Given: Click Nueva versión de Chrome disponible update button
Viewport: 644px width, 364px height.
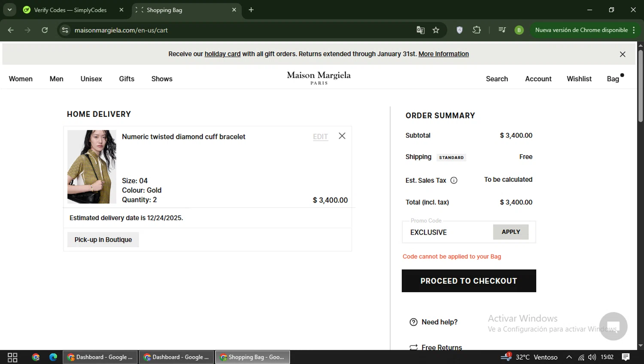Looking at the screenshot, I should pos(581,30).
